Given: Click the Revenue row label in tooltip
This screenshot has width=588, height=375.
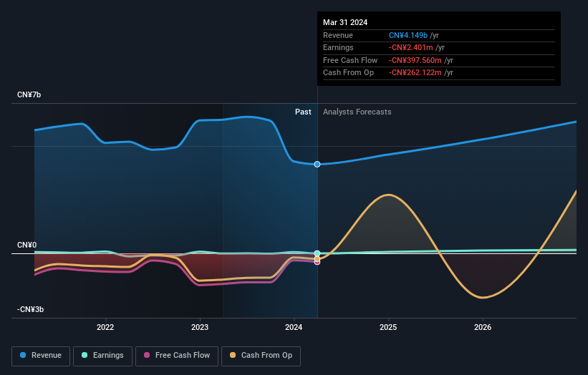Looking at the screenshot, I should (x=338, y=35).
